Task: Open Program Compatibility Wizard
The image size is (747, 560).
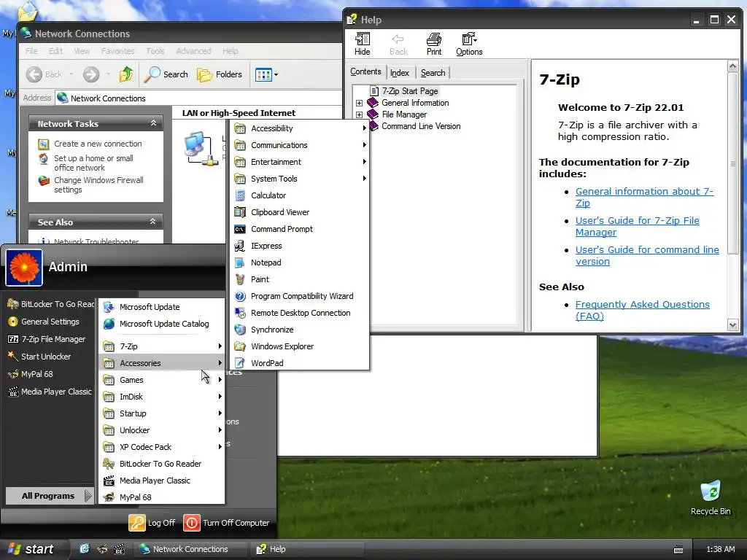Action: click(x=299, y=296)
